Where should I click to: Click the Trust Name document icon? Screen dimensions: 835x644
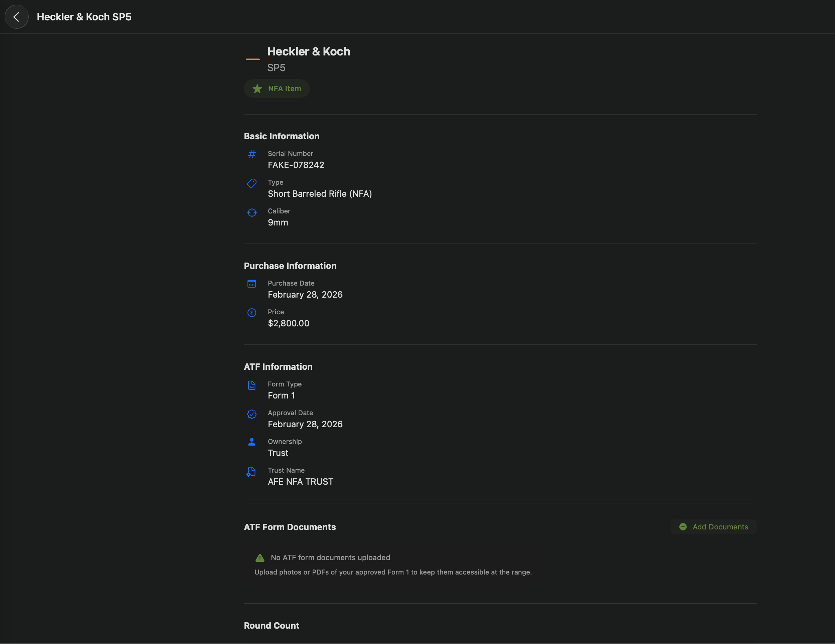tap(252, 471)
